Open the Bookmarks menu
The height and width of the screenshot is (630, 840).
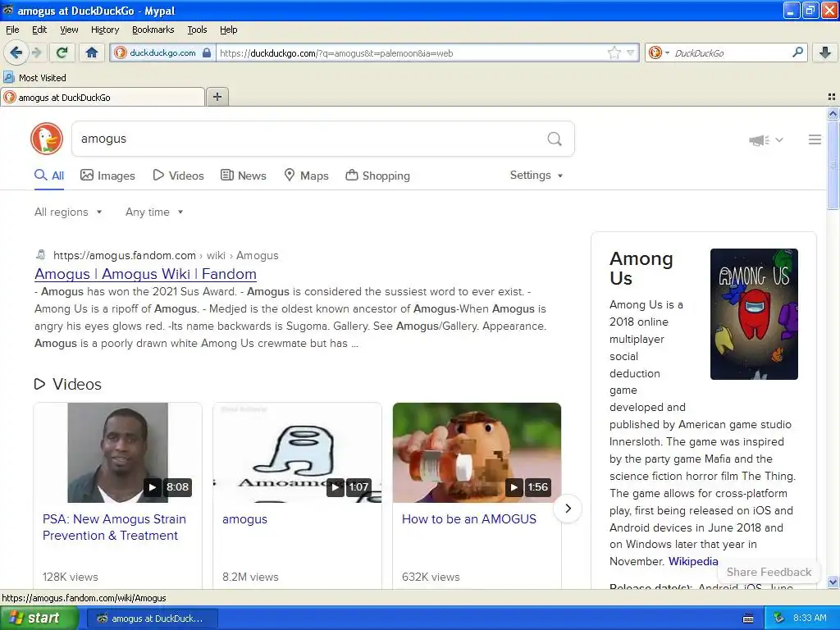pos(153,30)
